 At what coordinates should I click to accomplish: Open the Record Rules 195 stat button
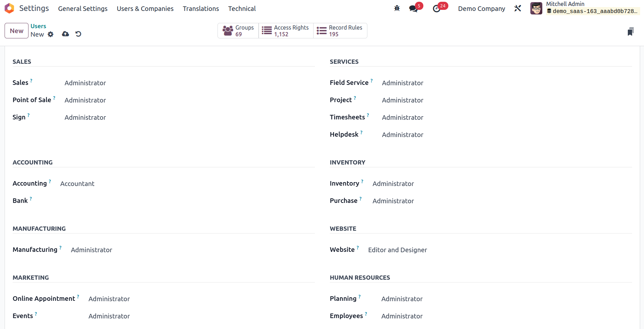340,31
